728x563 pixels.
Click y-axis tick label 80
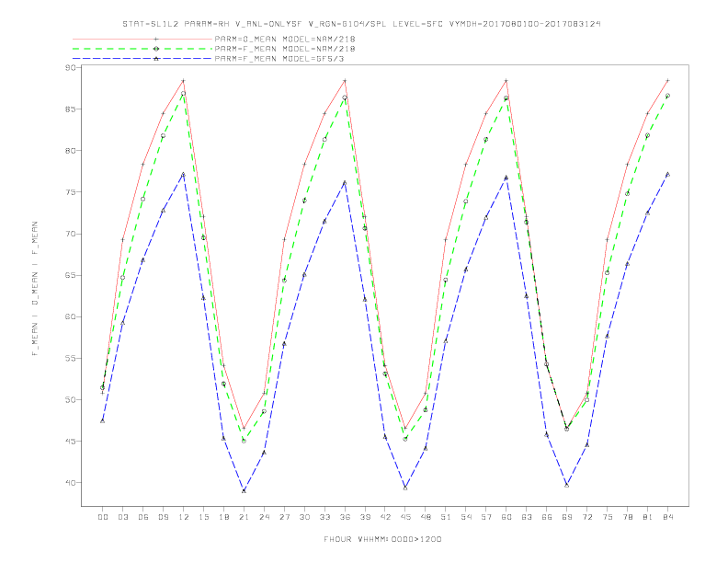71,151
